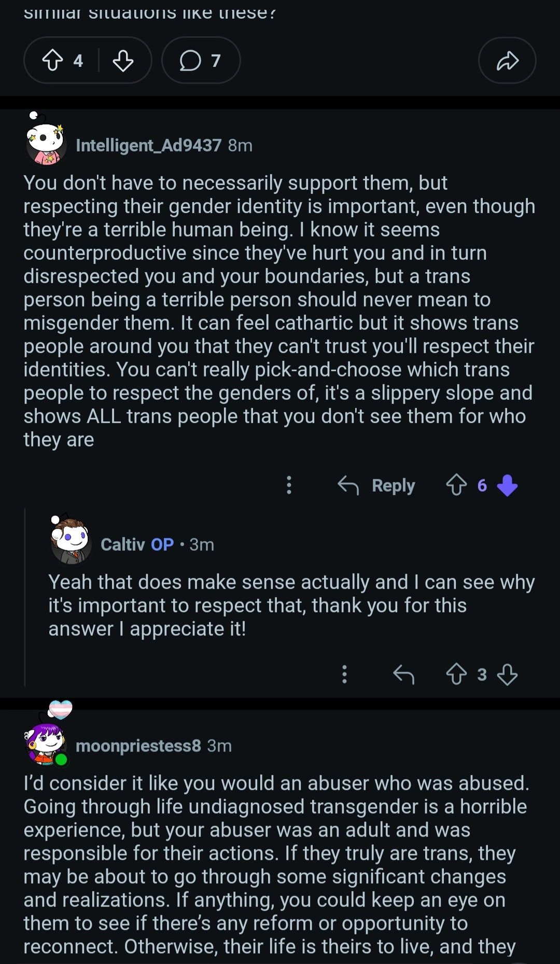Open more options on Intelligent_Ad9437's comment
Viewport: 560px width, 964px height.
pos(289,485)
